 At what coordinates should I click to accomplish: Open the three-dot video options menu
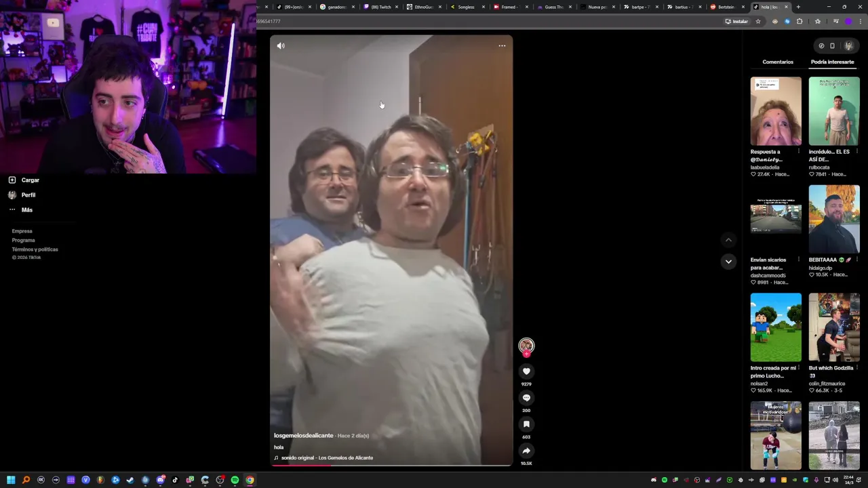pos(502,46)
